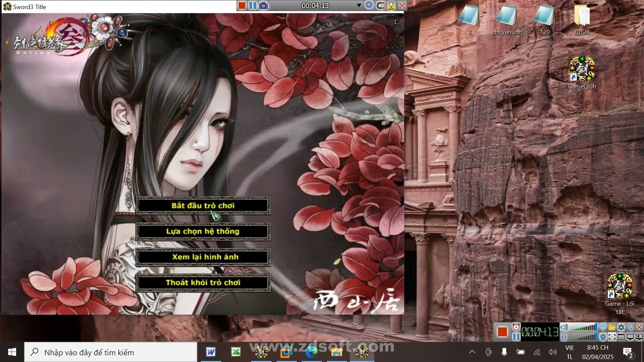Click the blue diagonal arrow minimize icon
644x362 pixels.
(x=630, y=327)
